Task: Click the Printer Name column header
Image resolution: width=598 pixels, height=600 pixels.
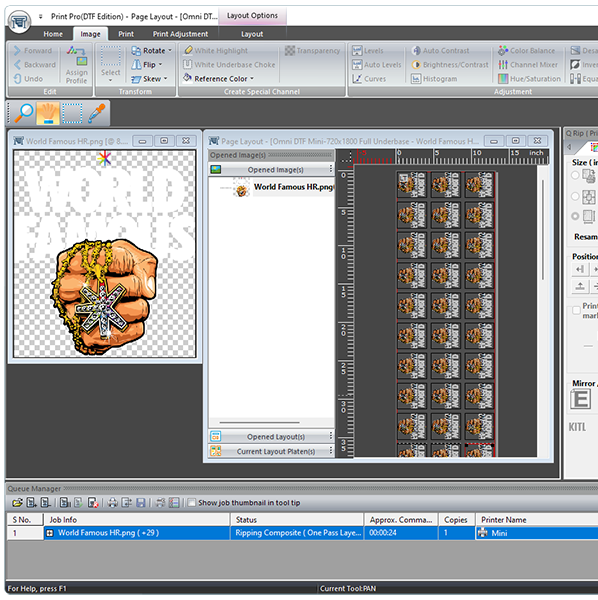Action: tap(537, 520)
